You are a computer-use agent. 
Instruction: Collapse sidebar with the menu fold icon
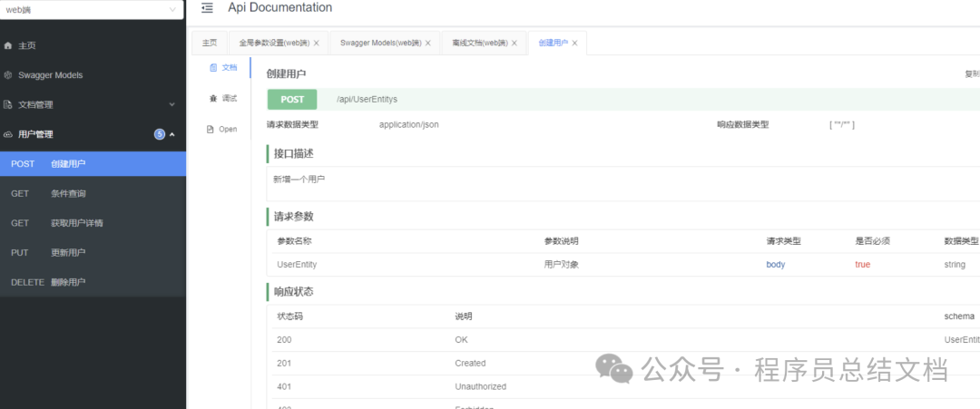[207, 8]
